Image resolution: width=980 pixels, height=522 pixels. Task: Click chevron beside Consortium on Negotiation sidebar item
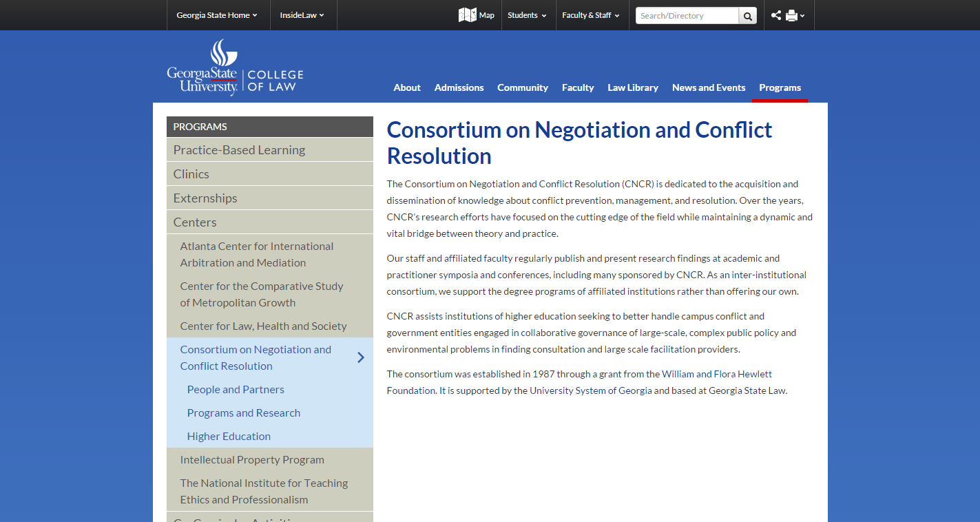tap(361, 357)
